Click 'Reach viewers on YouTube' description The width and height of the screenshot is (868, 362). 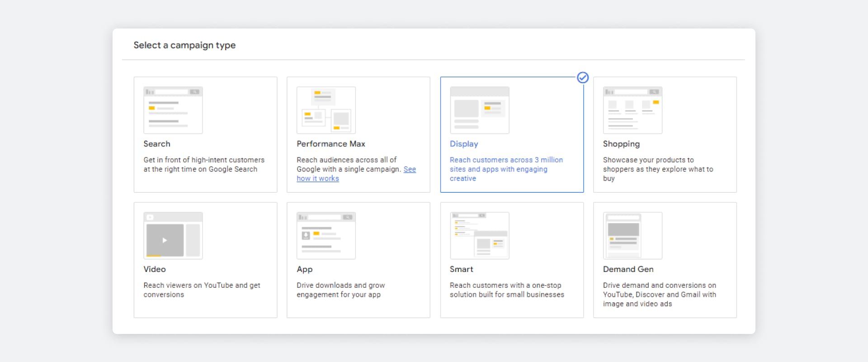point(202,290)
